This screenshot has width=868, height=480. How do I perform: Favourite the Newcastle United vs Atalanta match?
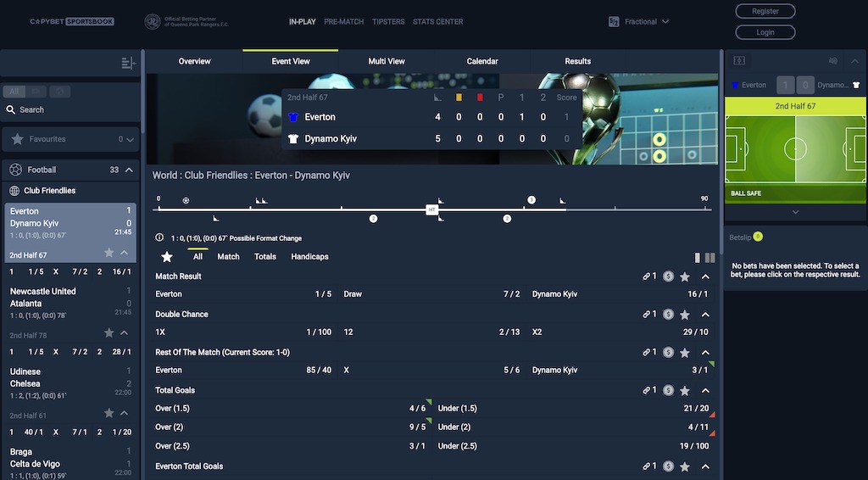(x=109, y=333)
